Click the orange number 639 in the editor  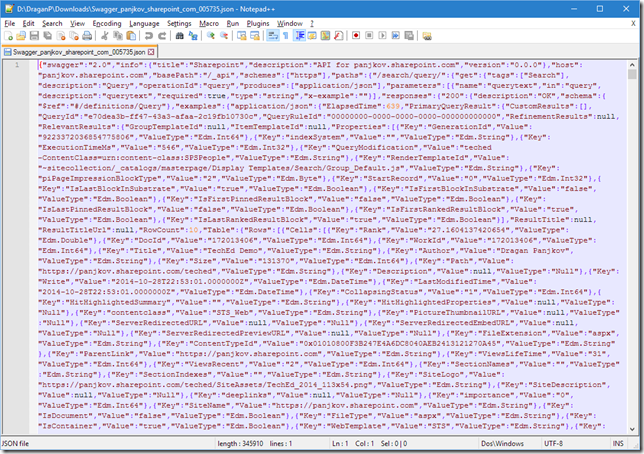pos(393,106)
